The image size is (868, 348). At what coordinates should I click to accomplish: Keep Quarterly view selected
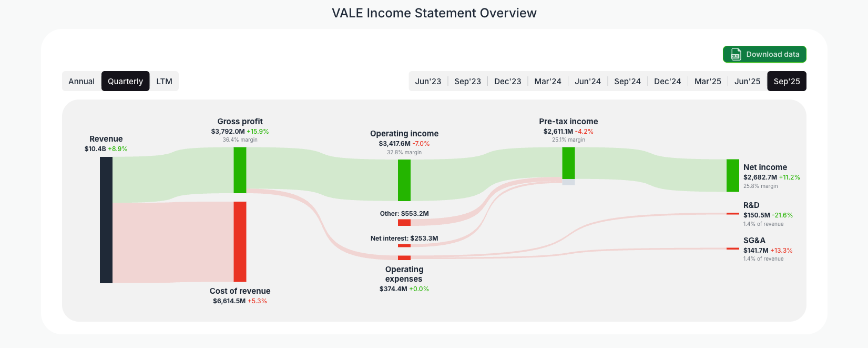pos(125,81)
